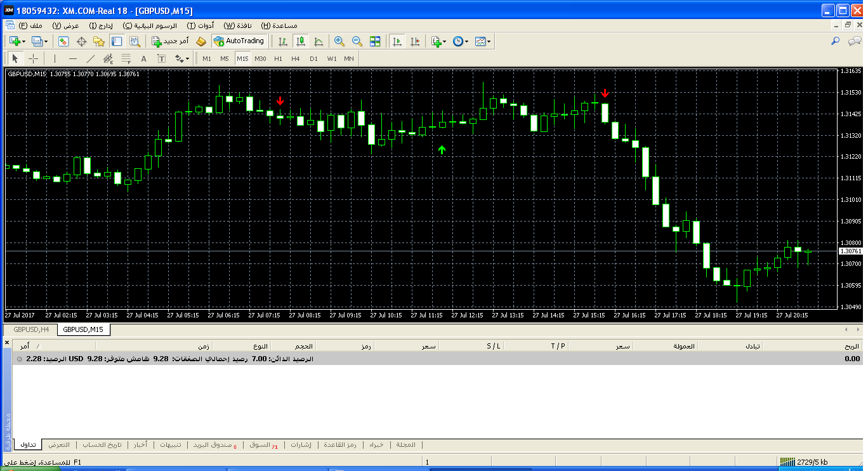
Task: Expand the chart templates dropdown
Action: (x=489, y=41)
